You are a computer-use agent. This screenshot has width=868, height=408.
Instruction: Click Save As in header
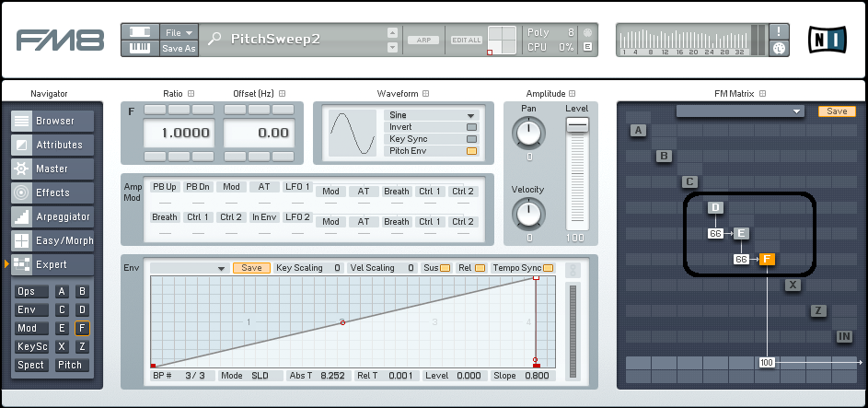click(179, 48)
